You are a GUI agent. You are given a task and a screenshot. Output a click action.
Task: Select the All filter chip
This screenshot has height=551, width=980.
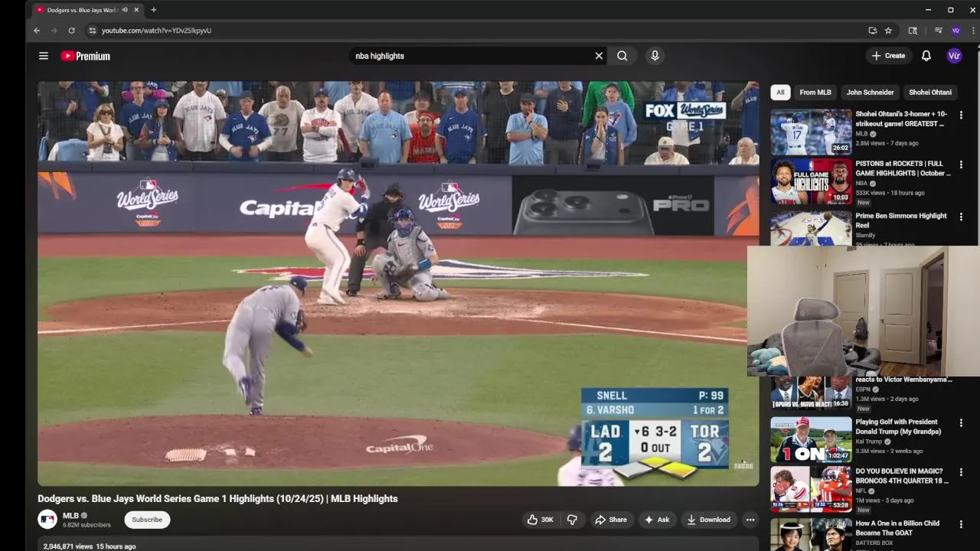[x=780, y=93]
